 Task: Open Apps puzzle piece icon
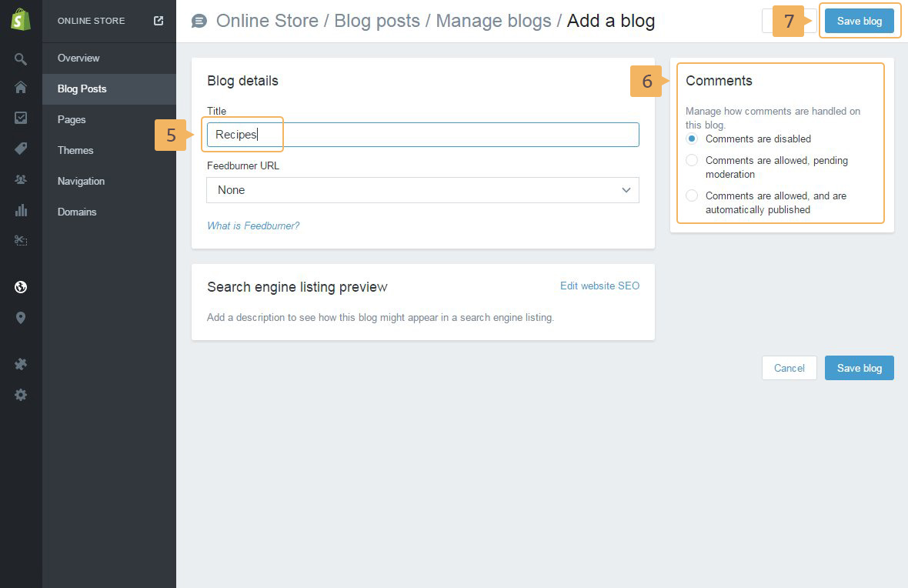pyautogui.click(x=21, y=364)
